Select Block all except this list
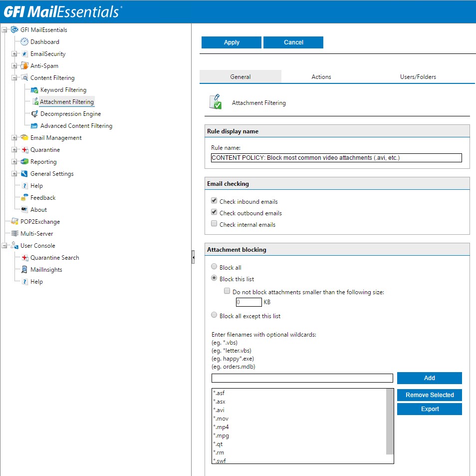The height and width of the screenshot is (476, 476). [214, 315]
